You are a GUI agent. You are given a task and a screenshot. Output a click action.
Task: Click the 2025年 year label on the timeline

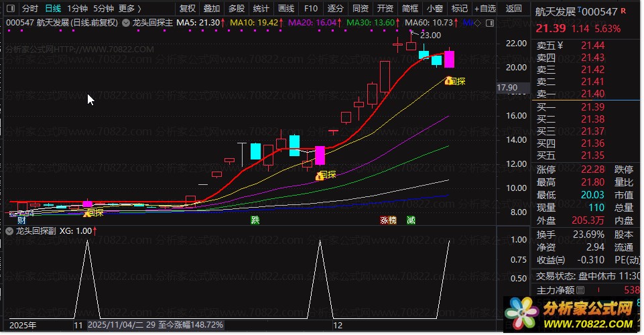tap(23, 326)
